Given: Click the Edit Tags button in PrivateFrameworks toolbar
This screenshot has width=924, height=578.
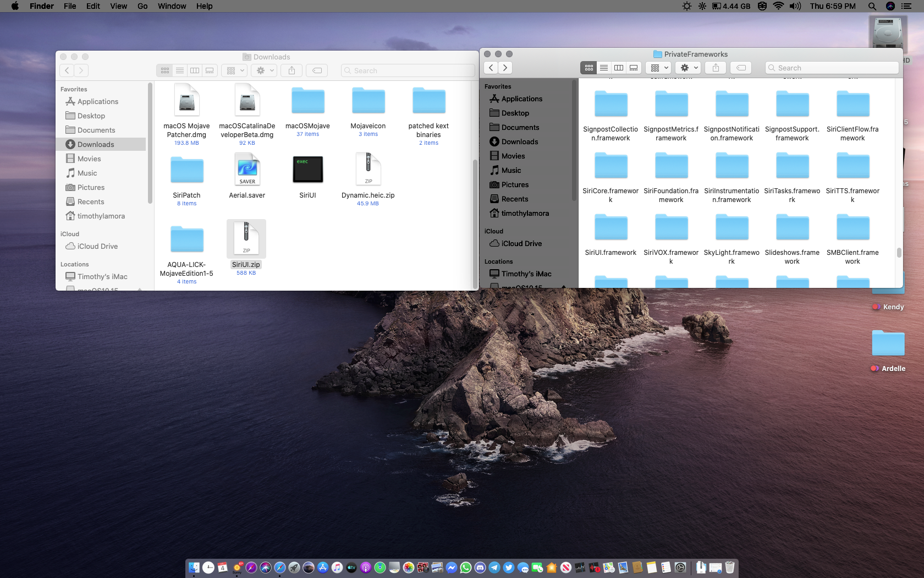Looking at the screenshot, I should tap(741, 68).
